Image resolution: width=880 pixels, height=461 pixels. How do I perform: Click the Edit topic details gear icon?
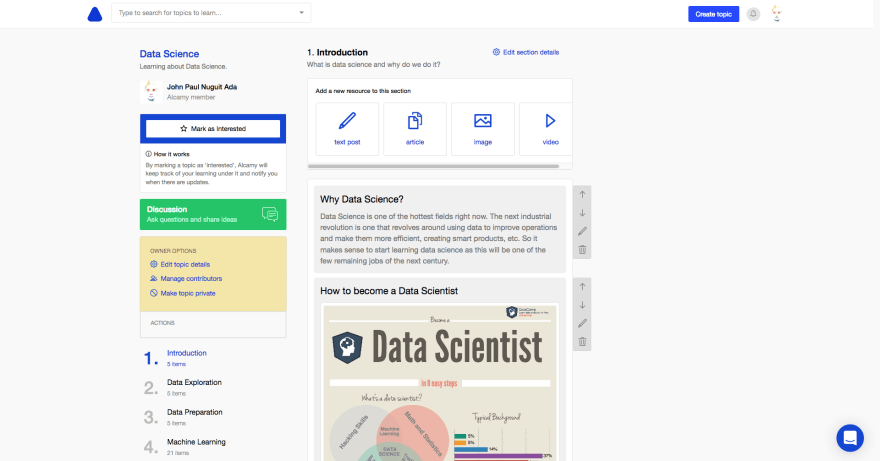pyautogui.click(x=153, y=264)
